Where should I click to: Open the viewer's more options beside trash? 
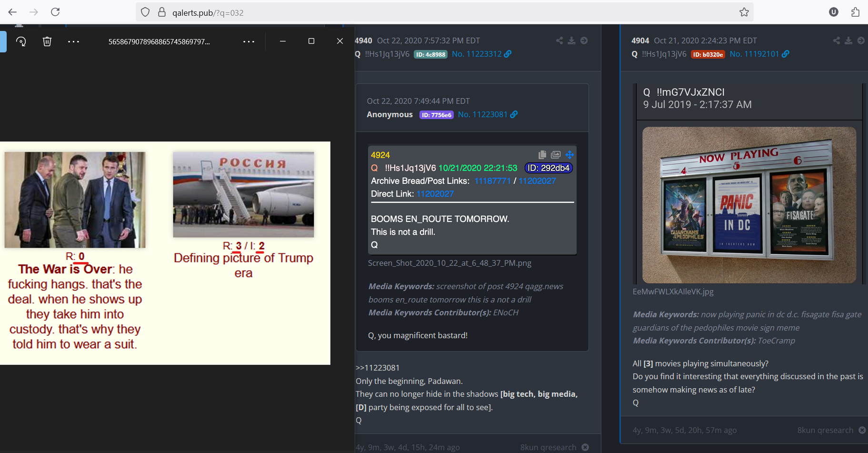pos(73,41)
